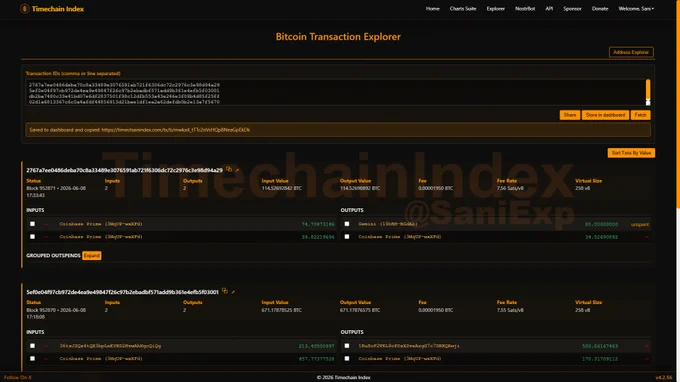Follow spent arrow after output 170.31709112
The image size is (680, 382).
647,359
